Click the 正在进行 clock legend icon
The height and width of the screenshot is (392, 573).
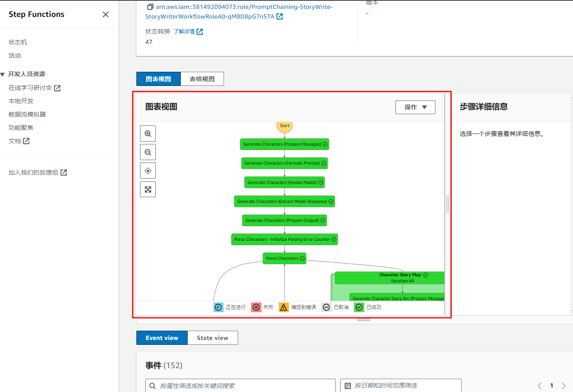pyautogui.click(x=218, y=307)
